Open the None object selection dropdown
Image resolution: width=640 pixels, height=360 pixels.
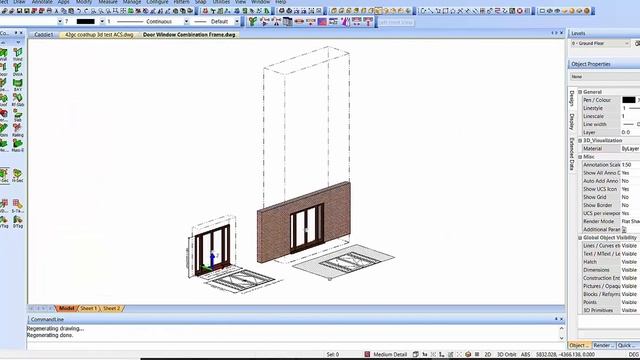tap(605, 77)
